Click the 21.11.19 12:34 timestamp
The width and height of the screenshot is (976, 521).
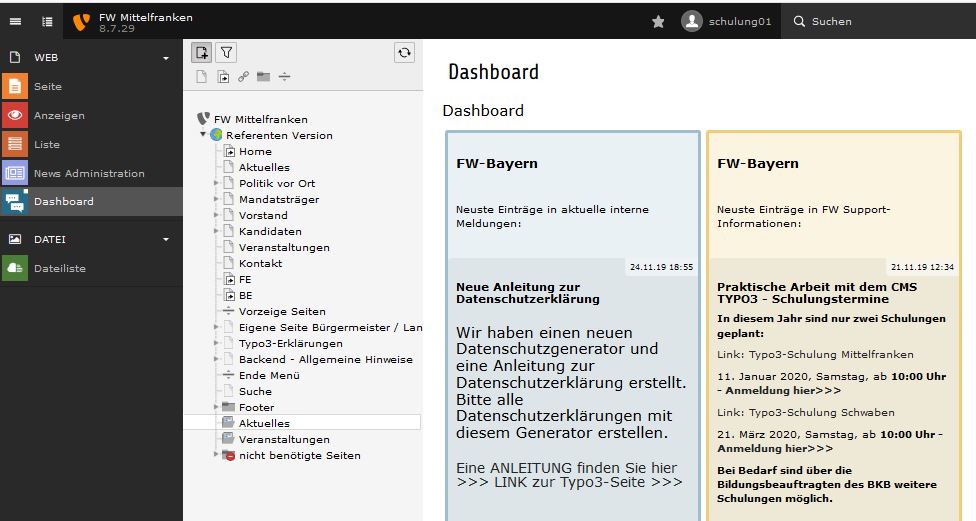coord(922,267)
